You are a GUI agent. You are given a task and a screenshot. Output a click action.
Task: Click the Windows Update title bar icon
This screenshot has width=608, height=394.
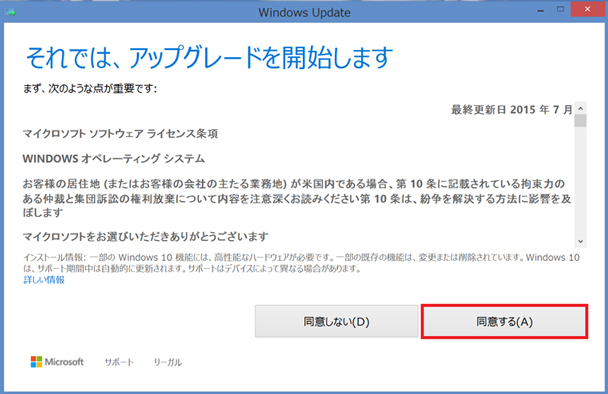(x=10, y=12)
